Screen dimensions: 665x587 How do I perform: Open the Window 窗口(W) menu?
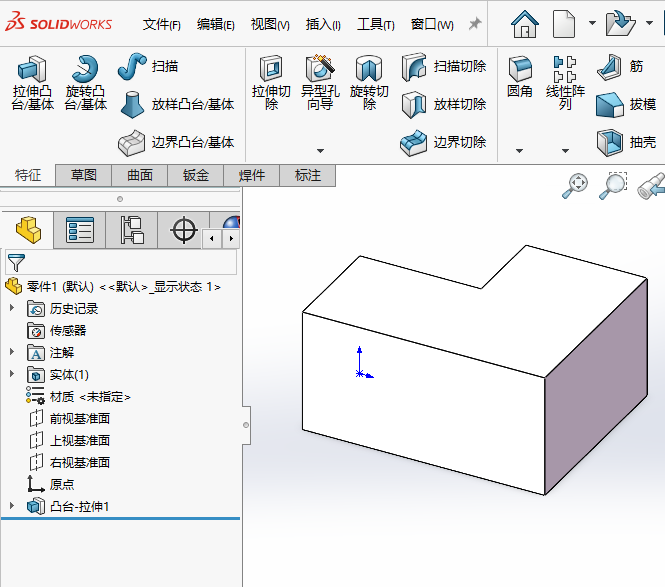[432, 24]
